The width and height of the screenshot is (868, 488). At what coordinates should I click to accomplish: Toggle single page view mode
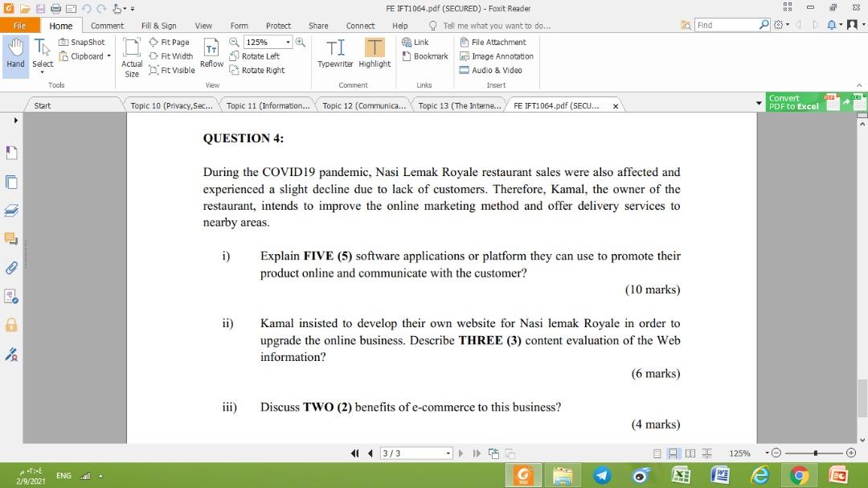point(656,453)
